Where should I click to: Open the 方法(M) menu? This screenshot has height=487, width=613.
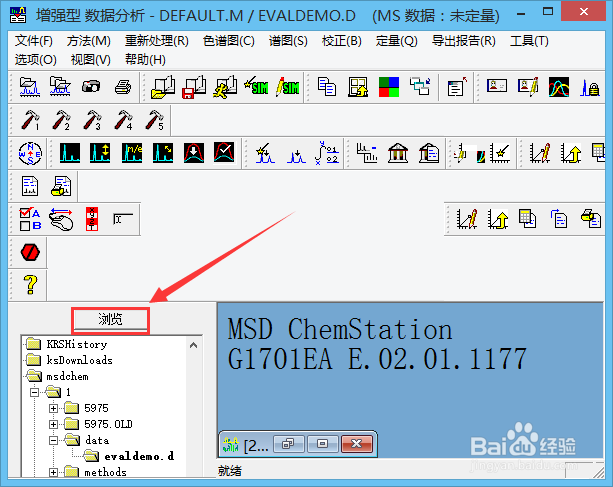tap(88, 41)
